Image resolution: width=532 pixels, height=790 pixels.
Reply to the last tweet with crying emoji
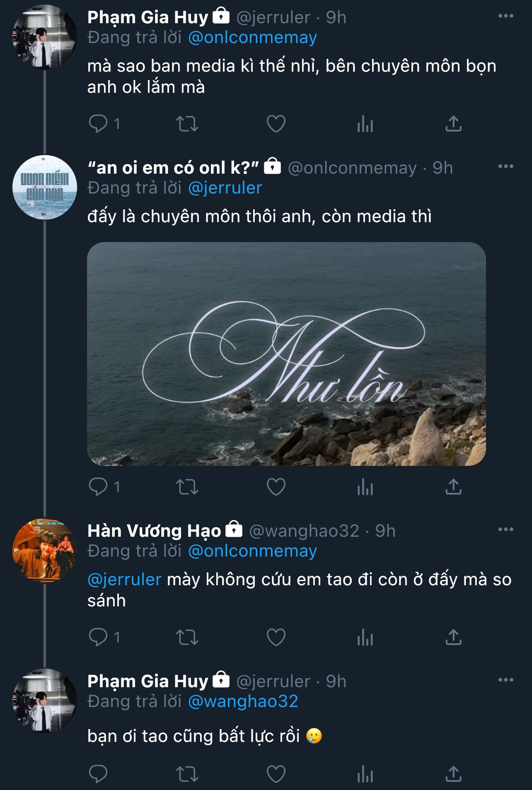(x=99, y=774)
